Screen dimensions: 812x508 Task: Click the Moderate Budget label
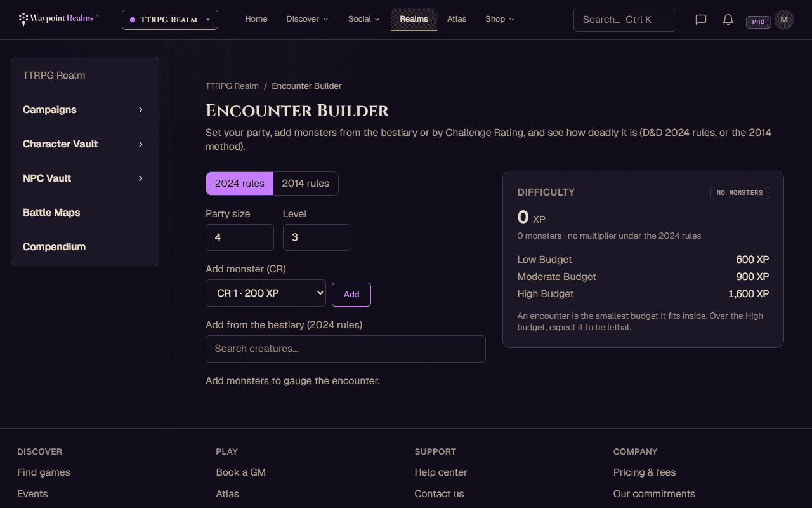point(557,277)
